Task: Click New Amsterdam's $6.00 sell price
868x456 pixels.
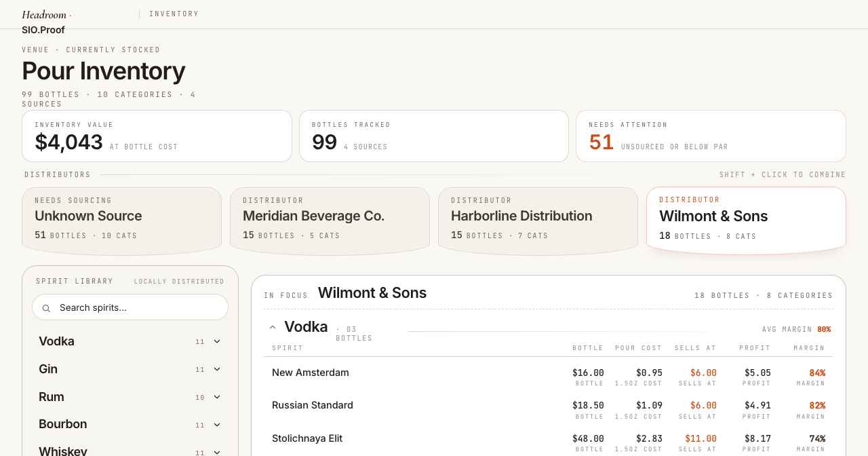Action: point(703,373)
